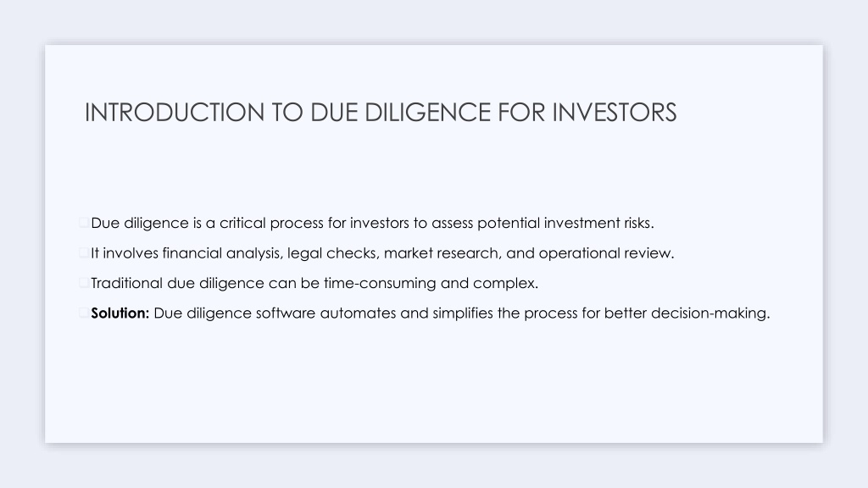This screenshot has height=488, width=868.
Task: Click the bold 'Solution:' label
Action: click(120, 313)
